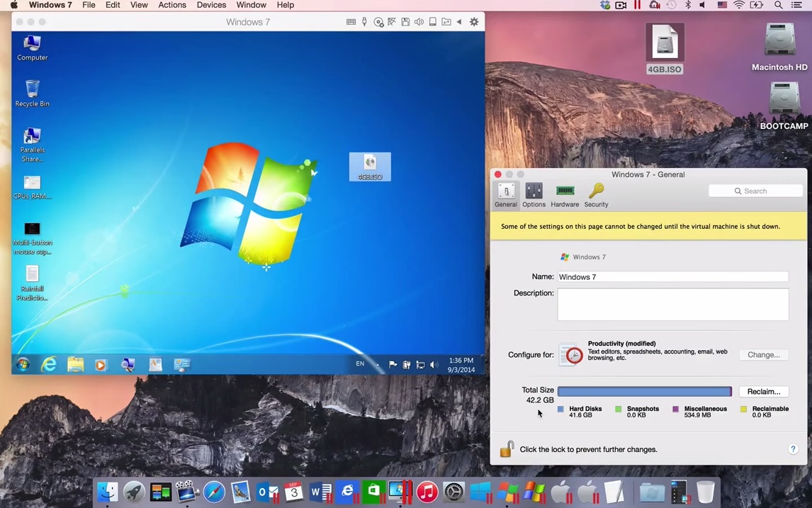The width and height of the screenshot is (812, 508).
Task: Open Spotlight search in the Mac menu bar
Action: [x=778, y=5]
